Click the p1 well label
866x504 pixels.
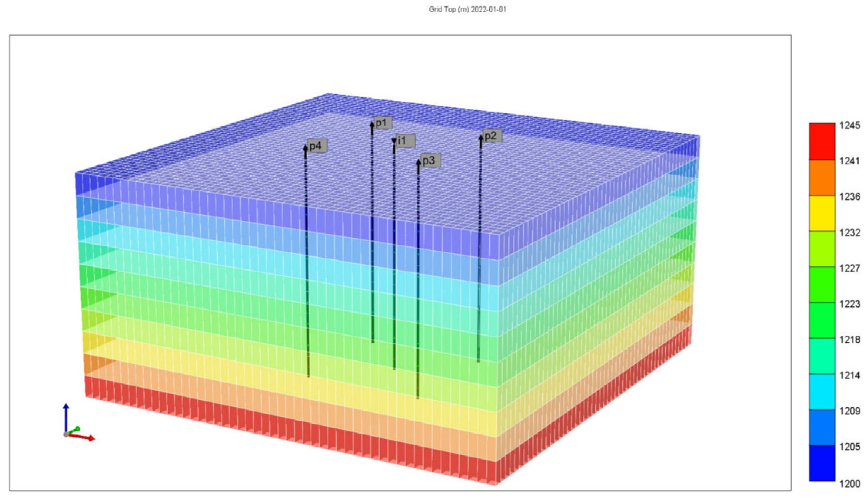tap(382, 123)
